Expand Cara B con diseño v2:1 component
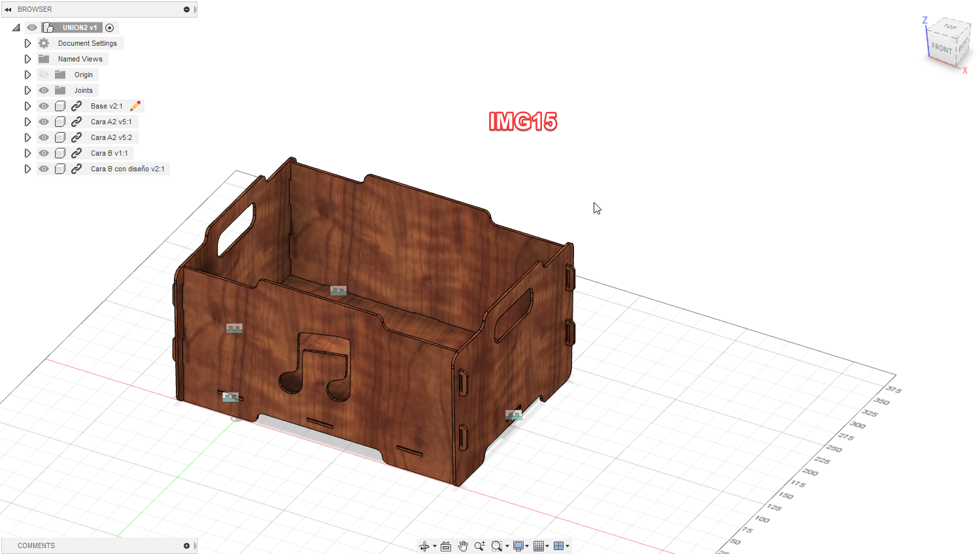The height and width of the screenshot is (554, 980). 27,169
